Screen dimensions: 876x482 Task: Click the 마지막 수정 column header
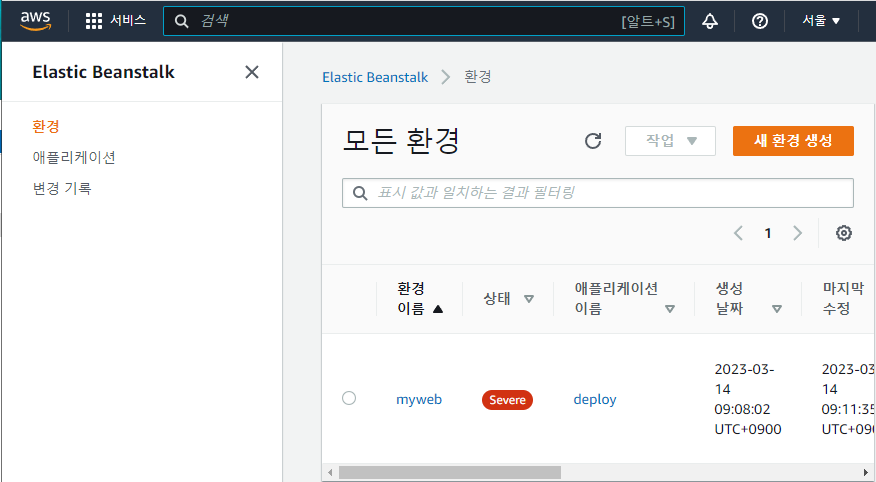pos(844,299)
